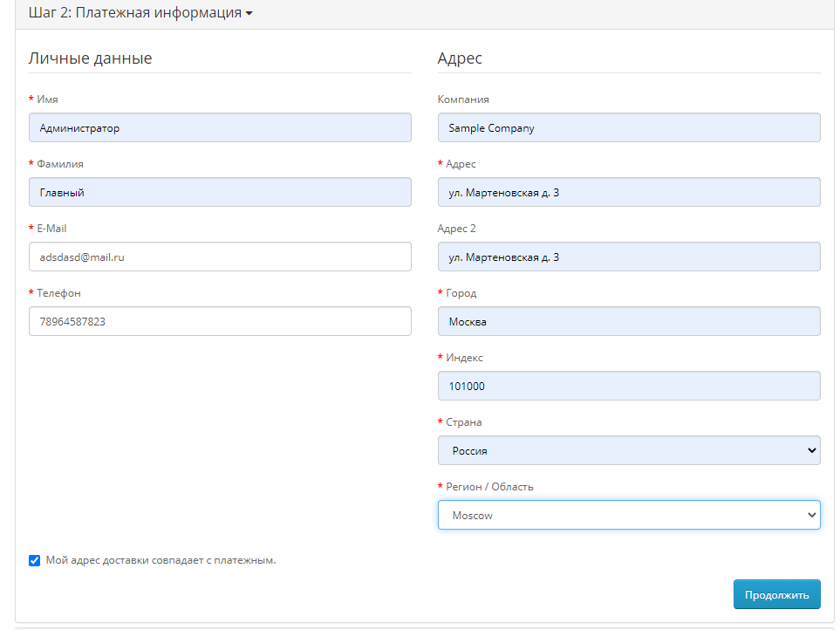This screenshot has width=840, height=630.
Task: Click the Адрес 2 input field
Action: pyautogui.click(x=629, y=257)
